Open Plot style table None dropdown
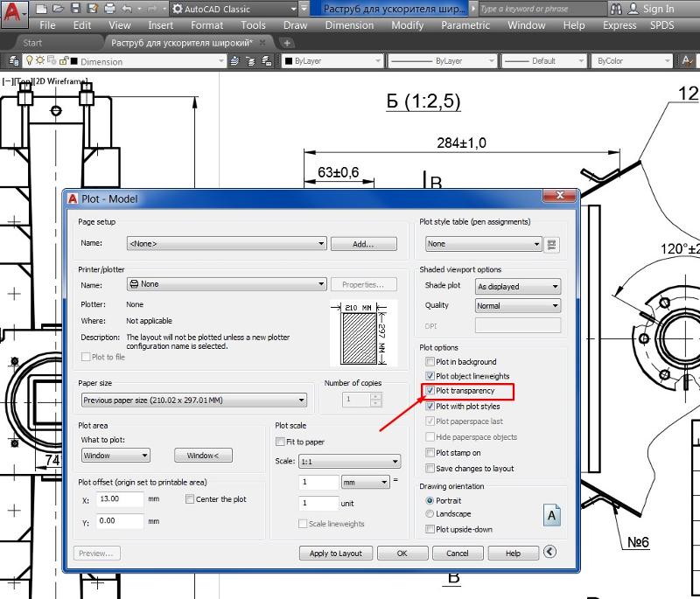 click(x=484, y=243)
